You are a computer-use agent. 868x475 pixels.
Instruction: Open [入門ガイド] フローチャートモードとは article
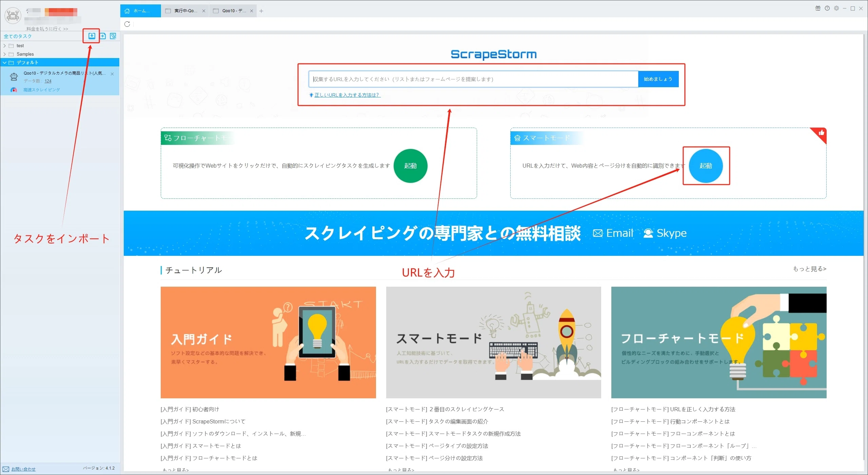(x=209, y=458)
